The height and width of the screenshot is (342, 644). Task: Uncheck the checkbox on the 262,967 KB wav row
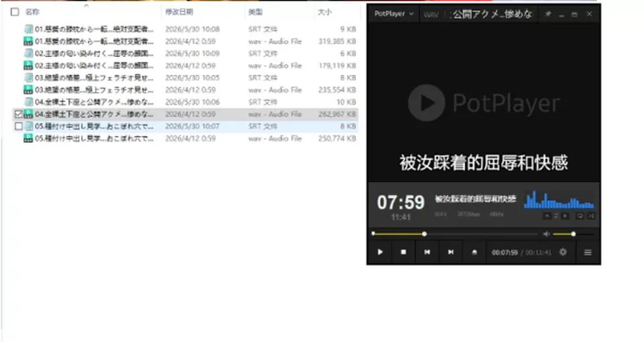tap(19, 114)
